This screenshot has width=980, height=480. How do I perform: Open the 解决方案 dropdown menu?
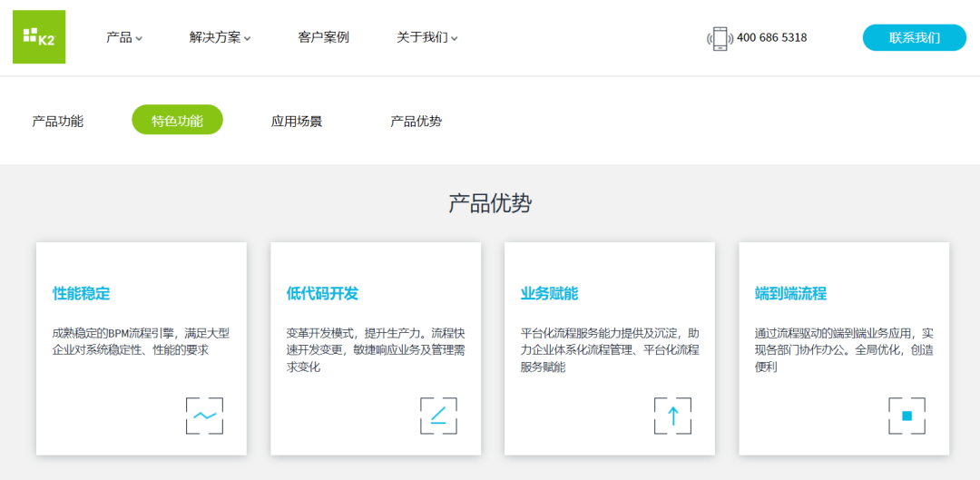click(220, 38)
